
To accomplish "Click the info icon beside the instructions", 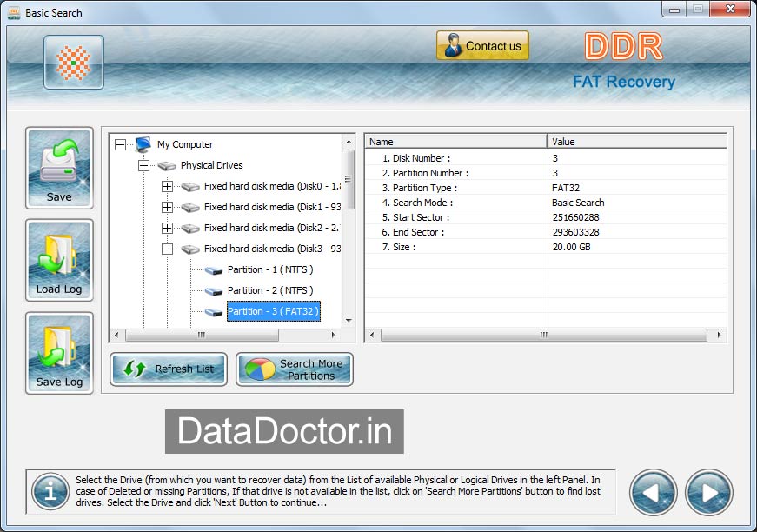I will [50, 491].
